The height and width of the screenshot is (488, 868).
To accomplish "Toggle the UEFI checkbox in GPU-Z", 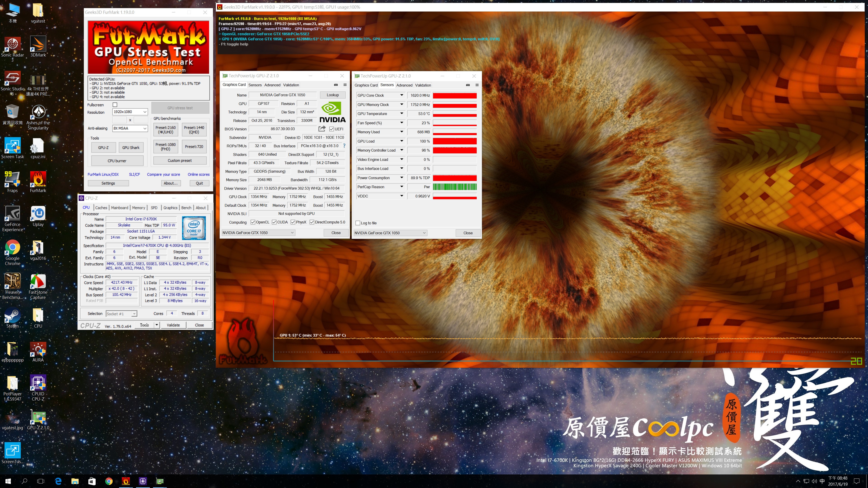I will tap(332, 129).
